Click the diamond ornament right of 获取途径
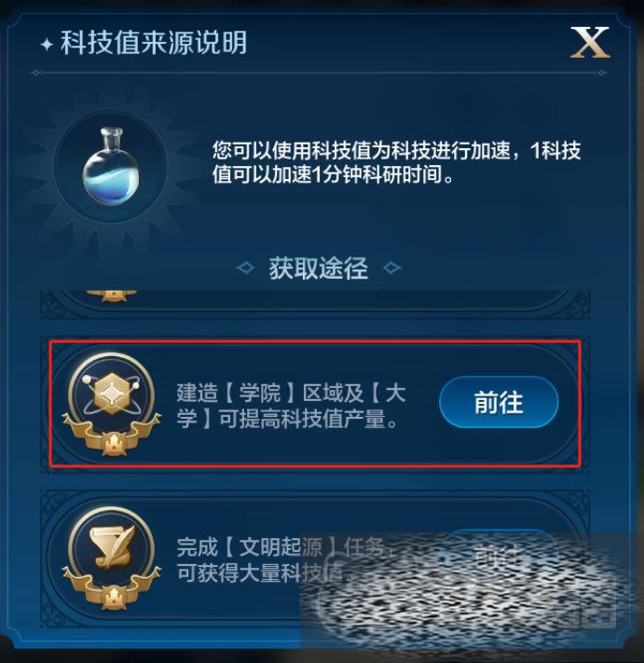This screenshot has width=644, height=663. [391, 268]
